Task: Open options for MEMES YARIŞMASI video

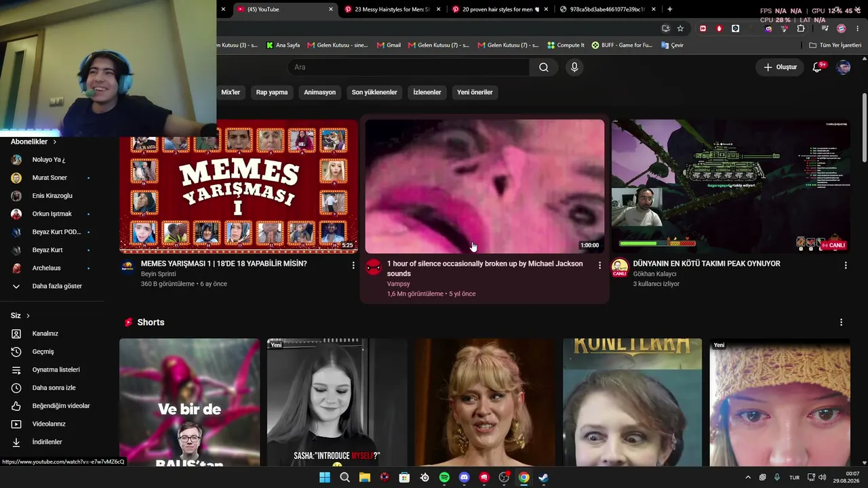Action: click(353, 265)
